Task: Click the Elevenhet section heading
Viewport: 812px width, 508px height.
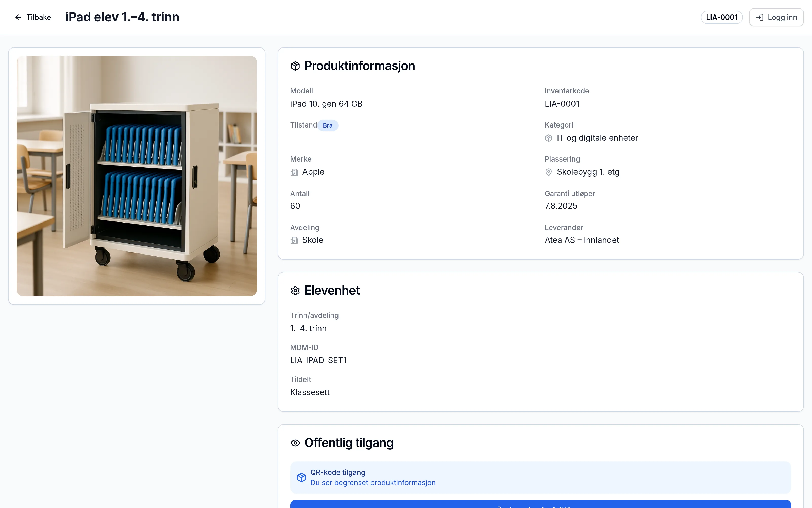Action: pos(332,290)
